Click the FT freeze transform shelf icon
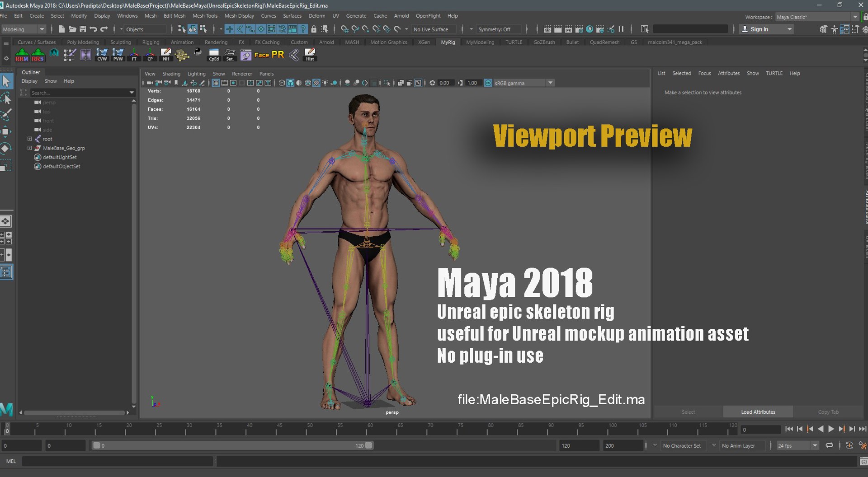Image resolution: width=868 pixels, height=477 pixels. click(x=134, y=55)
